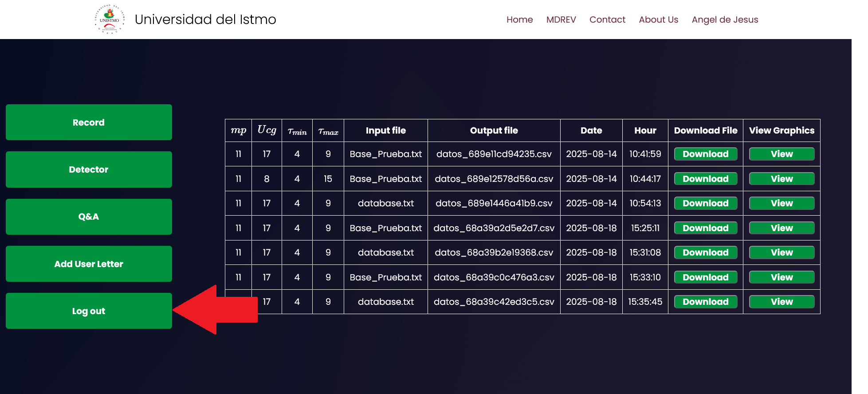868x394 pixels.
Task: Download datos_68a39b2e19368.csv file
Action: 706,252
